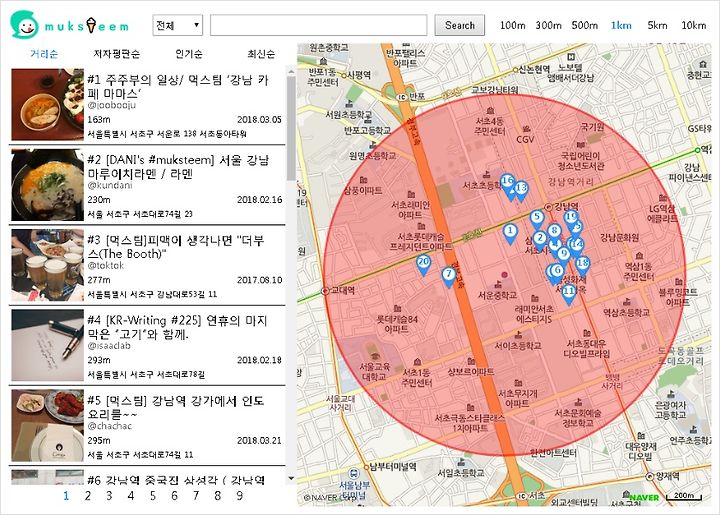
Task: Click author @isaaclab
Action: tap(109, 346)
